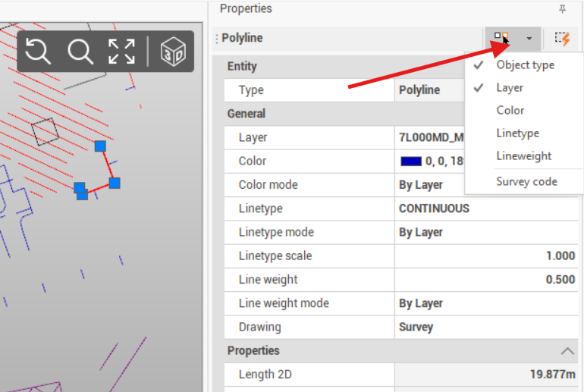The height and width of the screenshot is (392, 584).
Task: Collapse the Properties section chevron
Action: coord(567,351)
